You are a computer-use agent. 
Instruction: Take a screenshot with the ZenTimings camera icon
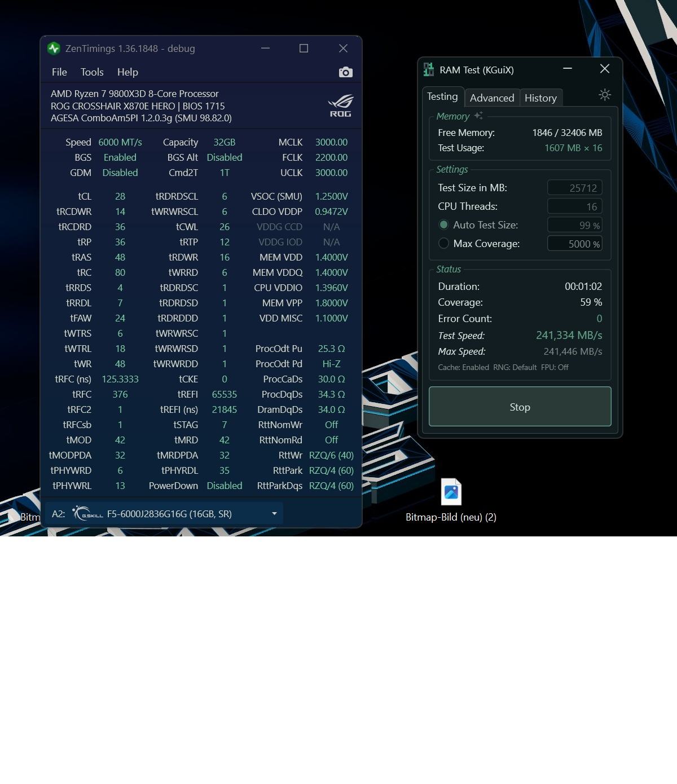[x=346, y=72]
